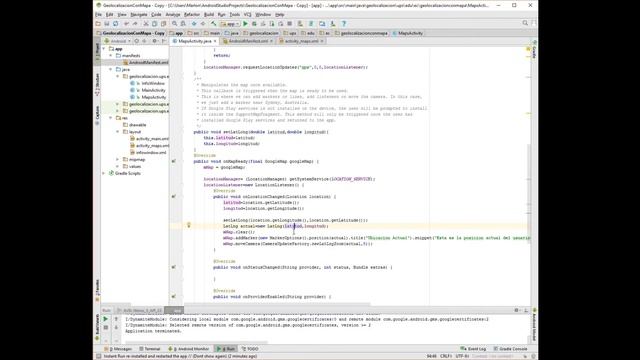This screenshot has height=360, width=640.
Task: Click the Replace toolbar icon
Action: (183, 24)
